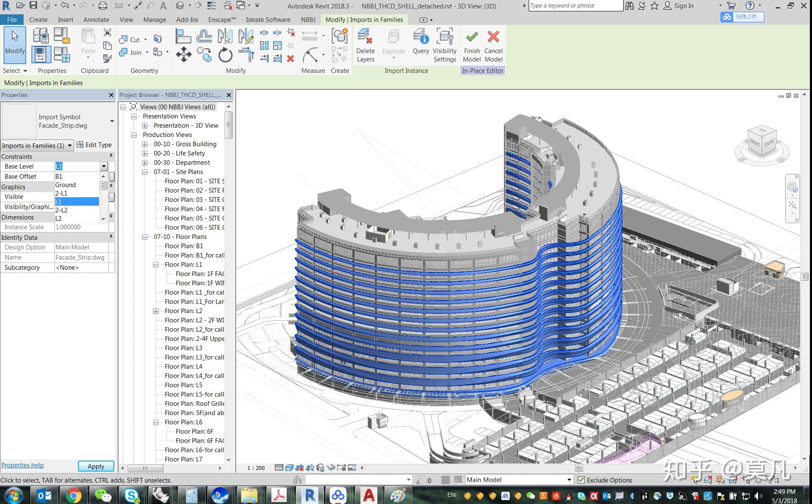This screenshot has width=812, height=504.
Task: Select the Modify arrow tool
Action: pos(15,46)
